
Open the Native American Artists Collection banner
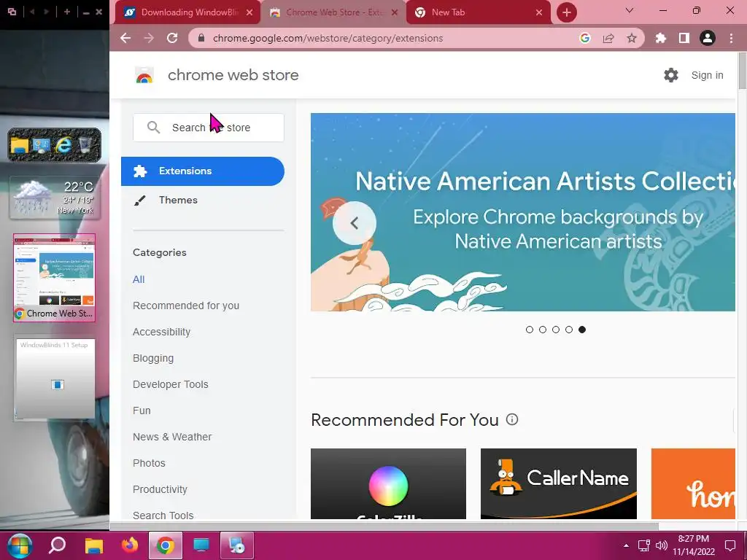(x=522, y=212)
